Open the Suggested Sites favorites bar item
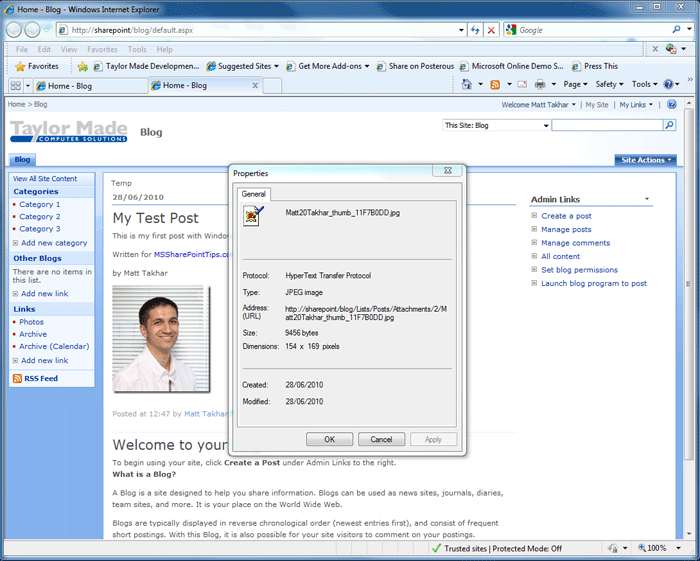Screen dimensions: 700x561 [242, 66]
